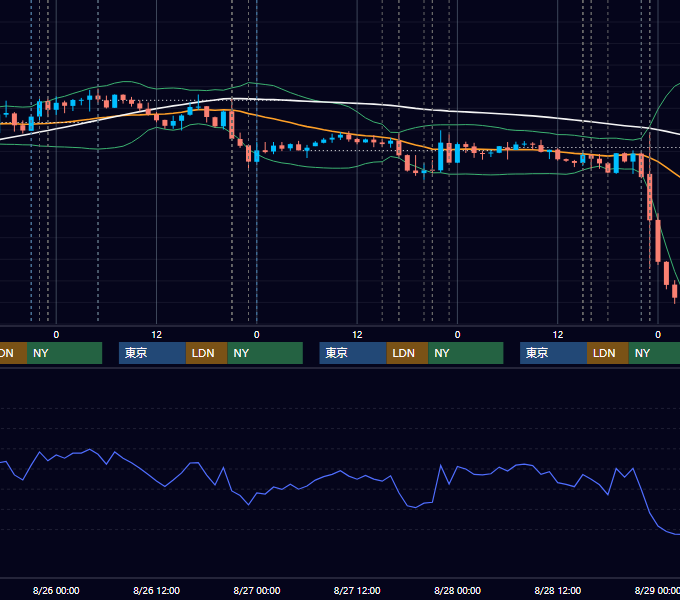
Task: Select the LDN session block for 8/27
Action: (x=407, y=353)
